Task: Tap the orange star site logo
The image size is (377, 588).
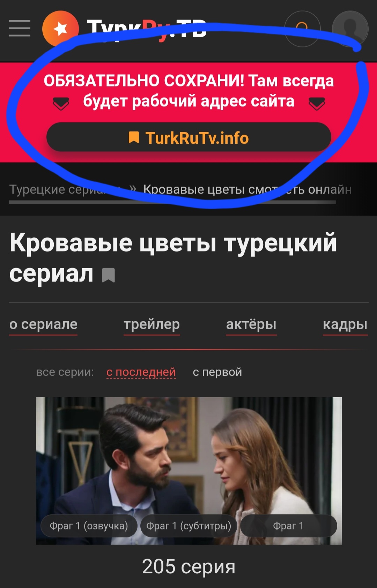Action: (60, 29)
